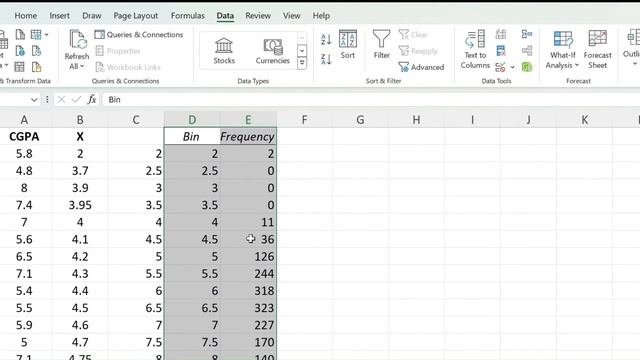640x360 pixels.
Task: Click the Bin header cell
Action: pyautogui.click(x=192, y=136)
